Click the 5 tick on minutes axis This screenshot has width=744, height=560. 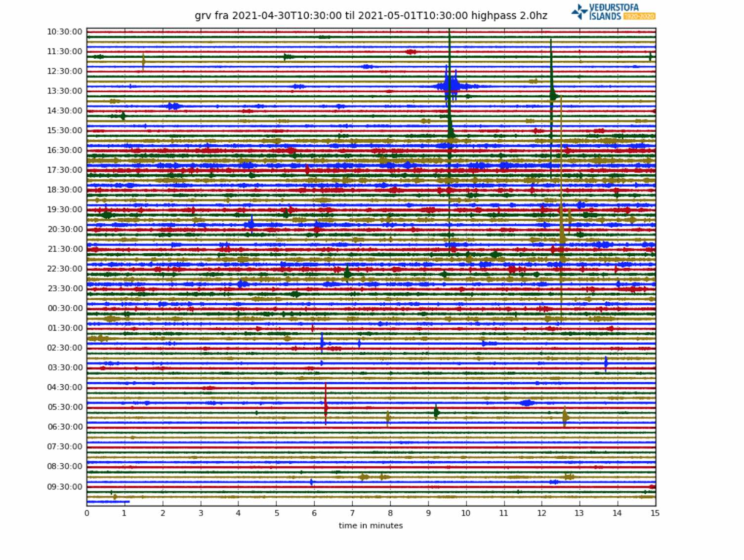tap(277, 513)
